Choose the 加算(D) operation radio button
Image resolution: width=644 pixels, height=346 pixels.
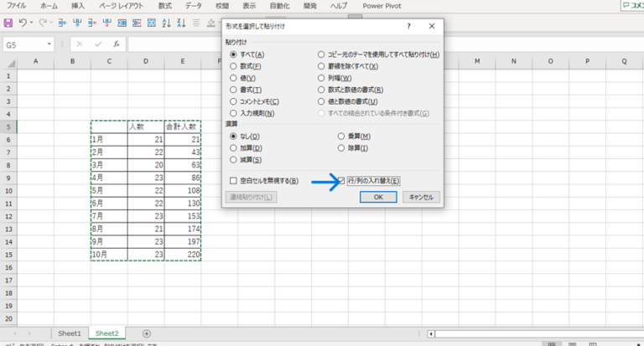pyautogui.click(x=233, y=147)
